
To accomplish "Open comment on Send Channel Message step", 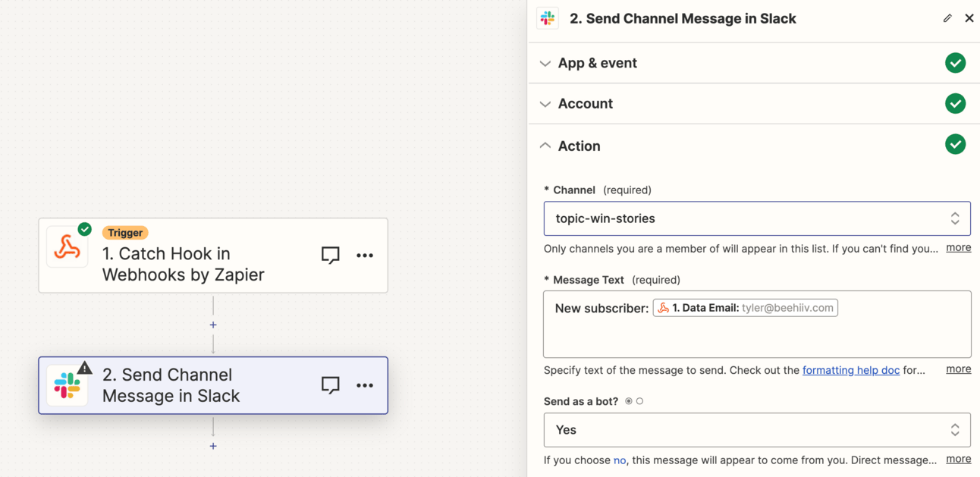I will click(x=330, y=385).
